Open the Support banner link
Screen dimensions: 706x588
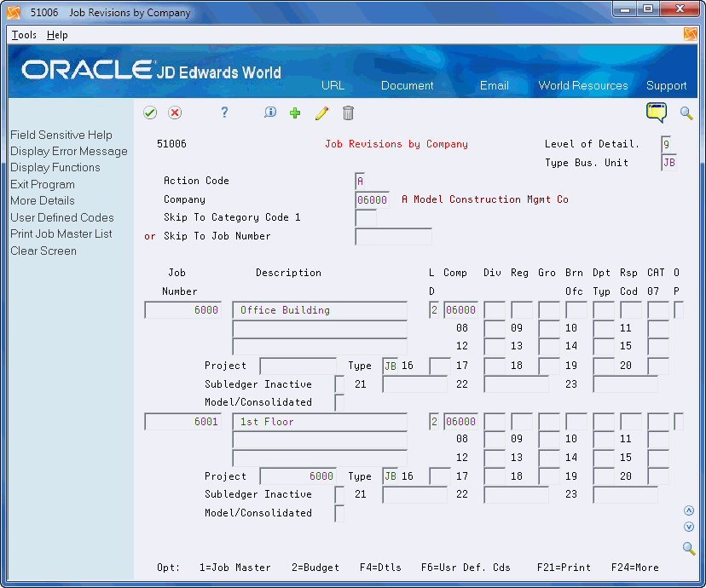tap(667, 85)
